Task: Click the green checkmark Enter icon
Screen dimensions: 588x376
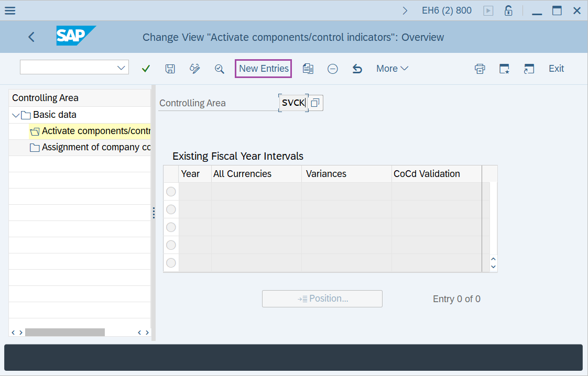Action: click(x=146, y=69)
